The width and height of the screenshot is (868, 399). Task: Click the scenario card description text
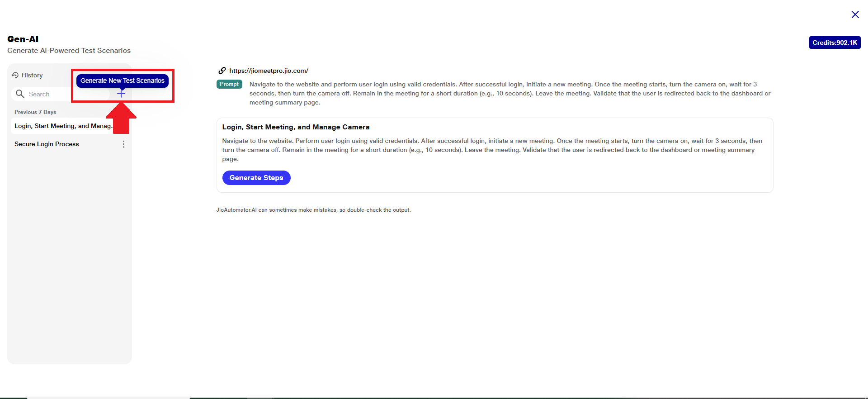pyautogui.click(x=492, y=150)
